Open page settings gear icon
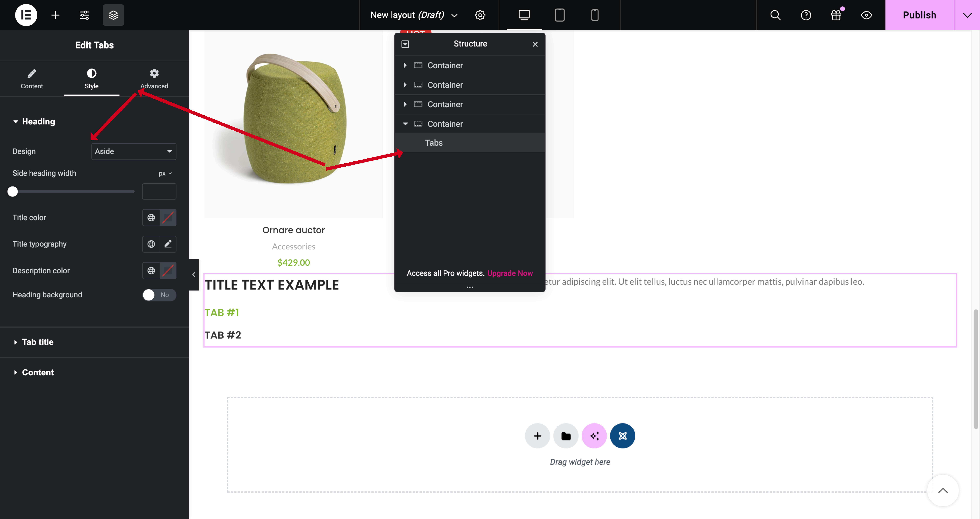Image resolution: width=980 pixels, height=519 pixels. pyautogui.click(x=480, y=15)
